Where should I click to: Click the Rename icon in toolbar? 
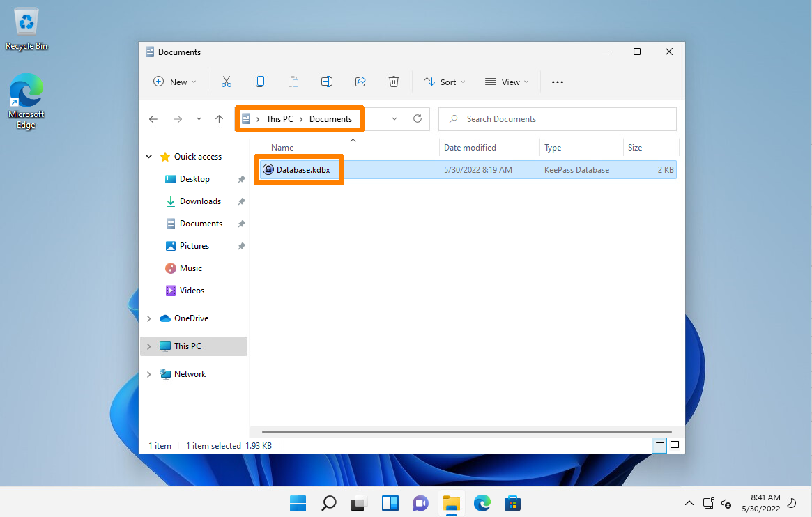[x=326, y=82]
